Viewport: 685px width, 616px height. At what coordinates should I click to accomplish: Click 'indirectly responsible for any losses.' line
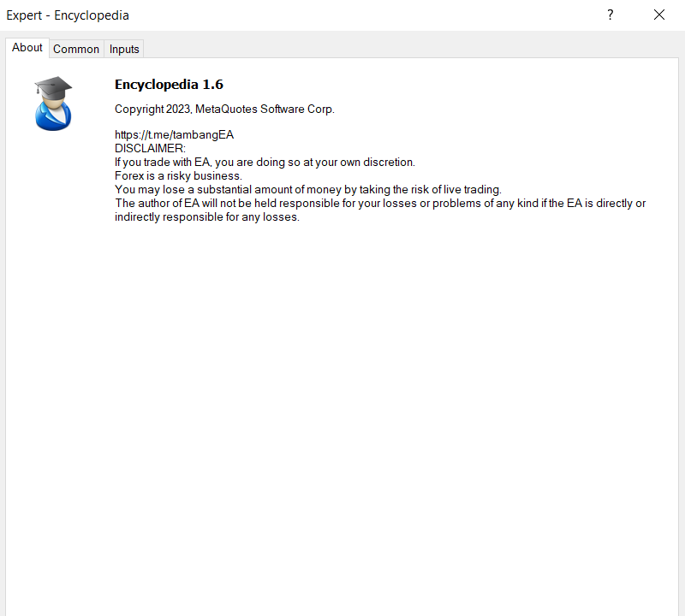click(x=207, y=217)
